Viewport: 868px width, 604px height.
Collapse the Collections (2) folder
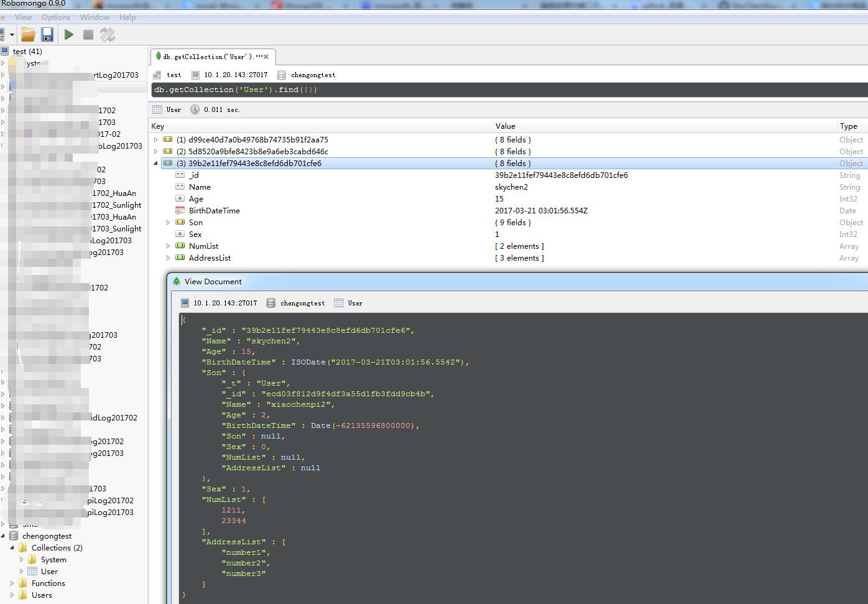pos(12,548)
